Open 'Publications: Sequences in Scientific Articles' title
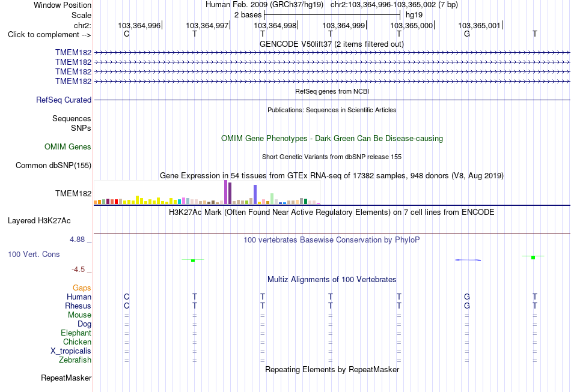 (x=332, y=110)
